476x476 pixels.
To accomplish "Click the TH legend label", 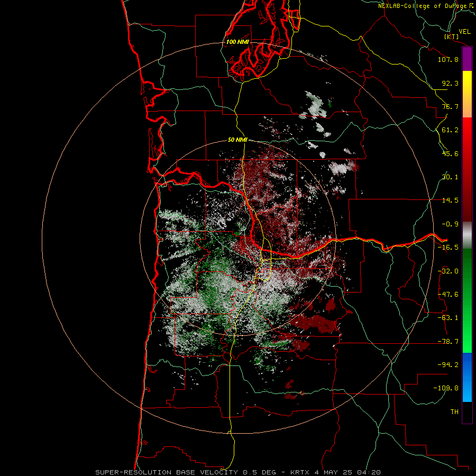I will [454, 412].
